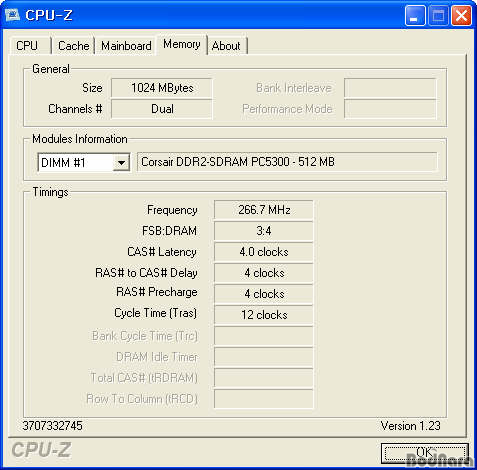477x470 pixels.
Task: Click the grayed Performance Mode label
Action: pyautogui.click(x=287, y=109)
